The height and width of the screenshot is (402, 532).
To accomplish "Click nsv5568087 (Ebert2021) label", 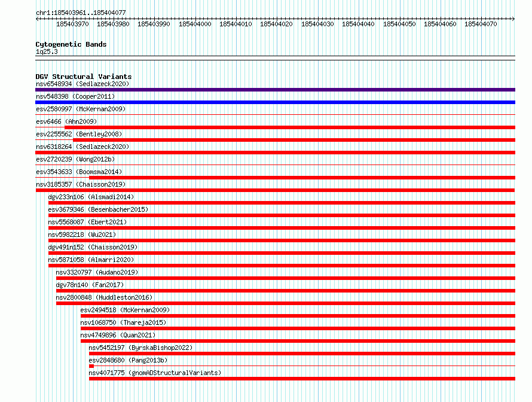I will (87, 222).
